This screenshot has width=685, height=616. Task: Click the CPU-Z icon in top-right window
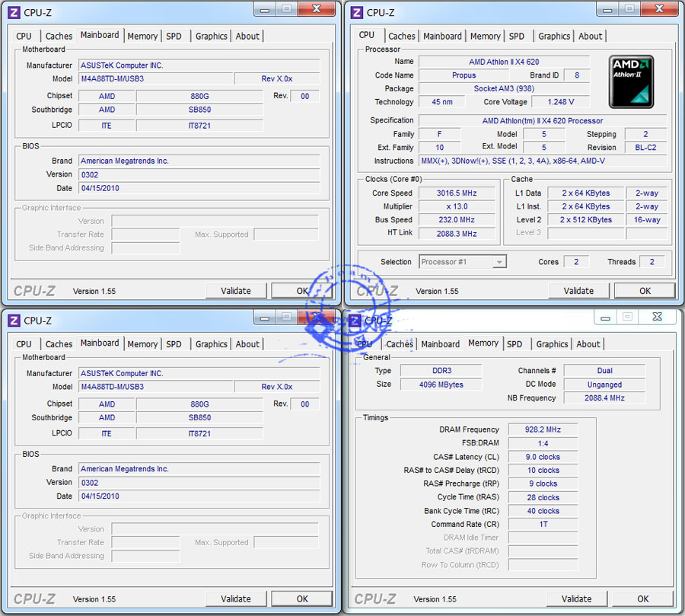click(356, 13)
